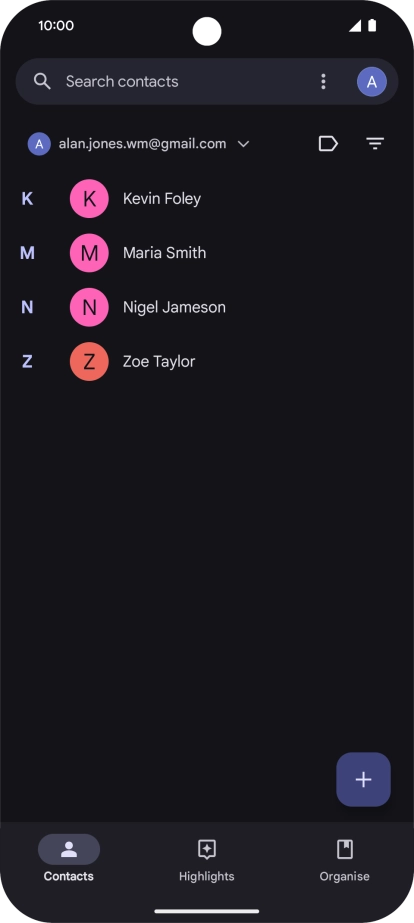Tap the search magnifier icon
Image resolution: width=414 pixels, height=923 pixels.
42,81
